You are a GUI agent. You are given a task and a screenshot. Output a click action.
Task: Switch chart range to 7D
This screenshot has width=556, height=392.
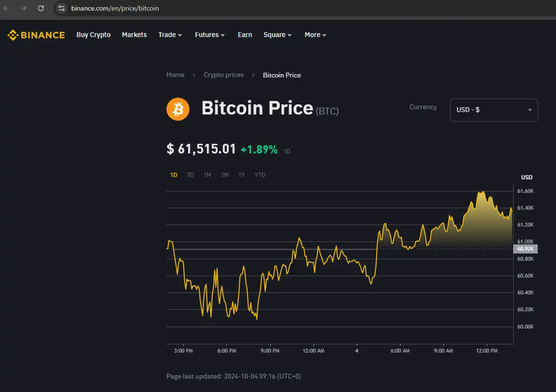pyautogui.click(x=190, y=175)
